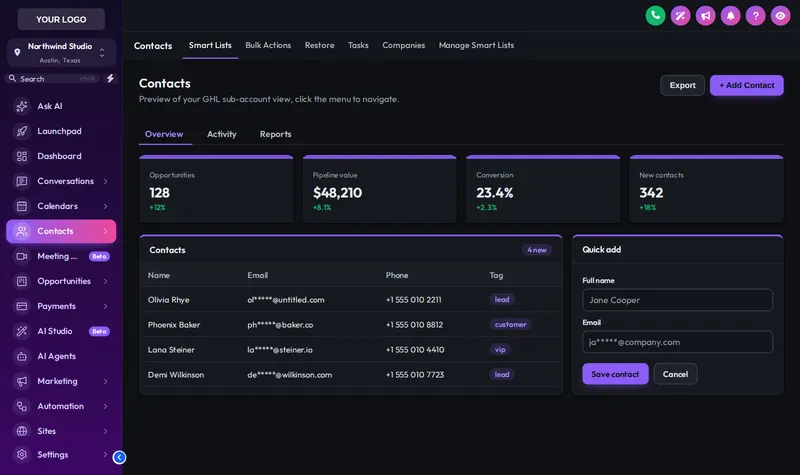The image size is (800, 475).
Task: Open the Restore tab
Action: point(319,45)
